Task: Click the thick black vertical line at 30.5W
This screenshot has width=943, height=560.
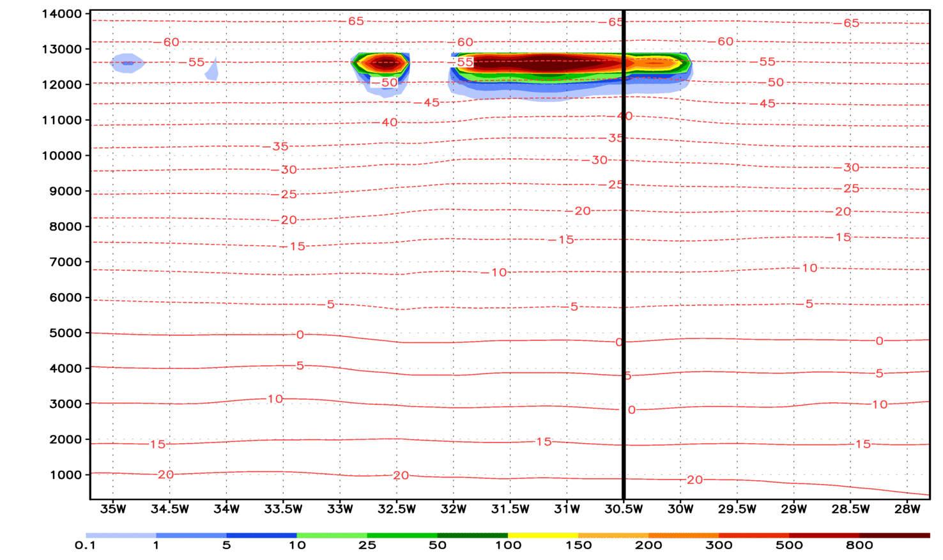Action: click(x=624, y=255)
